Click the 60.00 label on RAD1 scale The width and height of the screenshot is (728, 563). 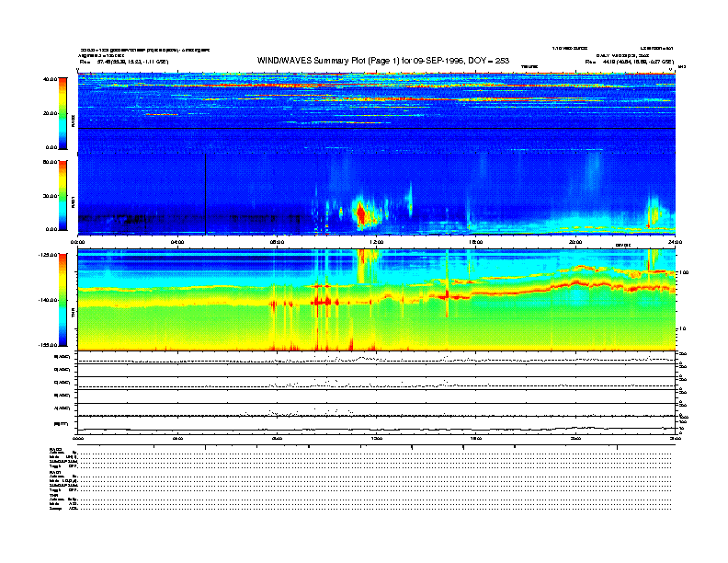[x=50, y=162]
